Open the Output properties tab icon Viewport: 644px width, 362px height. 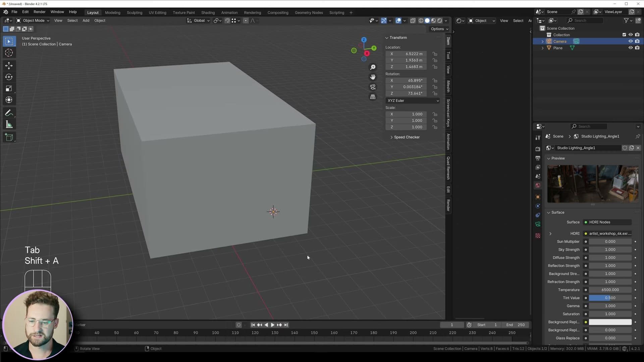538,158
